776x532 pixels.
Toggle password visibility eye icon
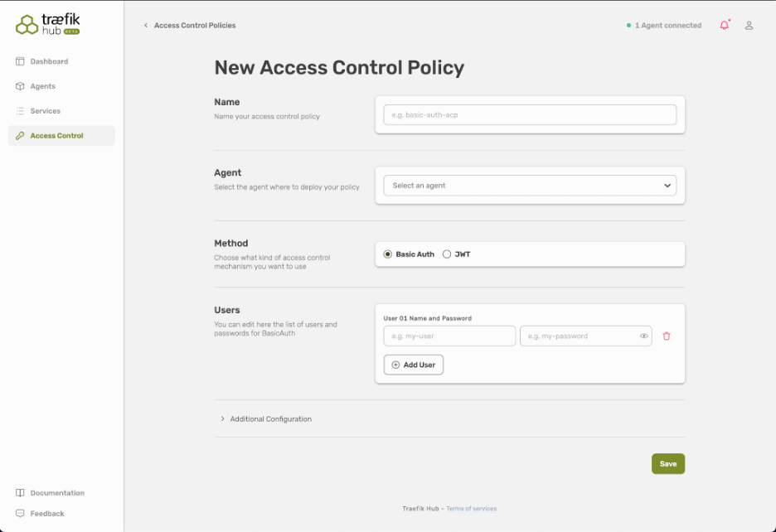coord(643,336)
